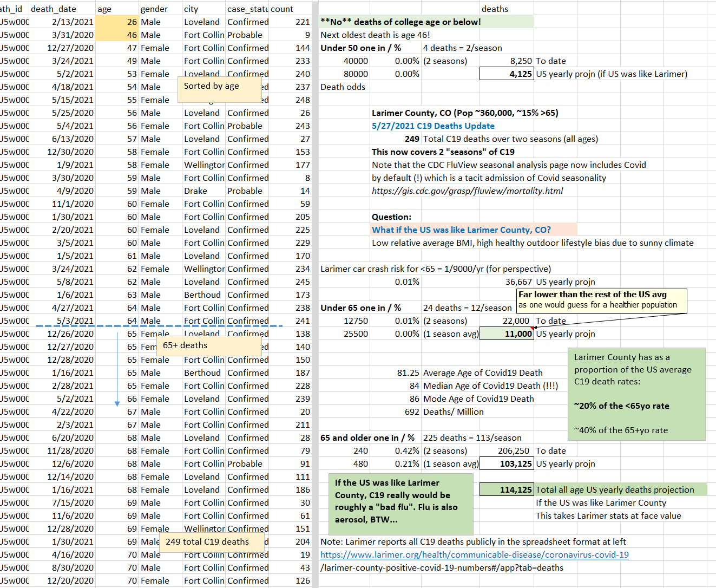The width and height of the screenshot is (716, 588).
Task: Click the death date 12/20/2020 cell
Action: click(62, 580)
